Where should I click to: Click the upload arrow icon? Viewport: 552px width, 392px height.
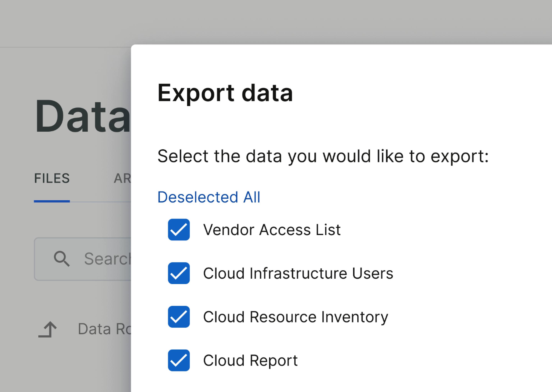coord(48,329)
